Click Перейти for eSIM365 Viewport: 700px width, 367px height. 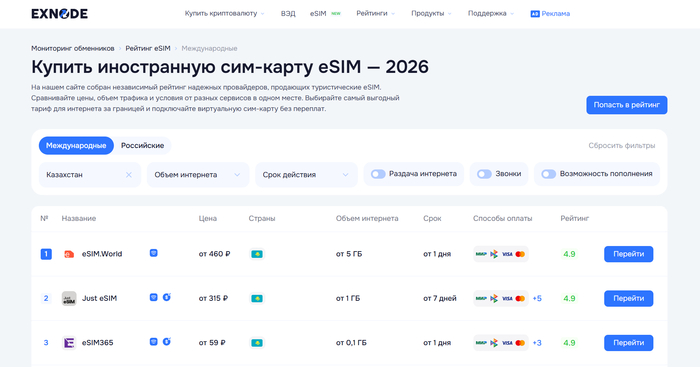coord(629,343)
